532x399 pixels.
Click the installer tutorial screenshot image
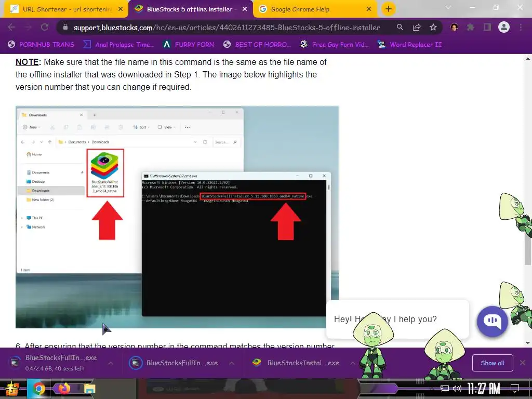click(177, 217)
